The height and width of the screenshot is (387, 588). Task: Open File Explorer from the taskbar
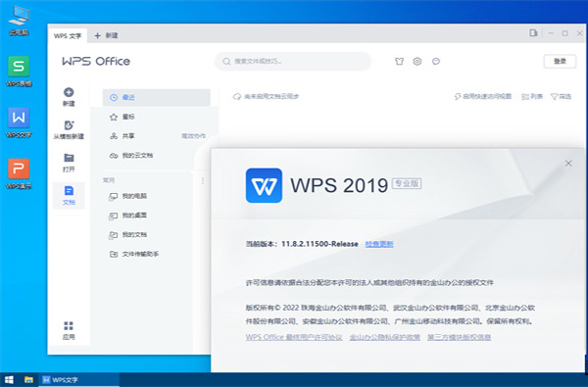28,379
